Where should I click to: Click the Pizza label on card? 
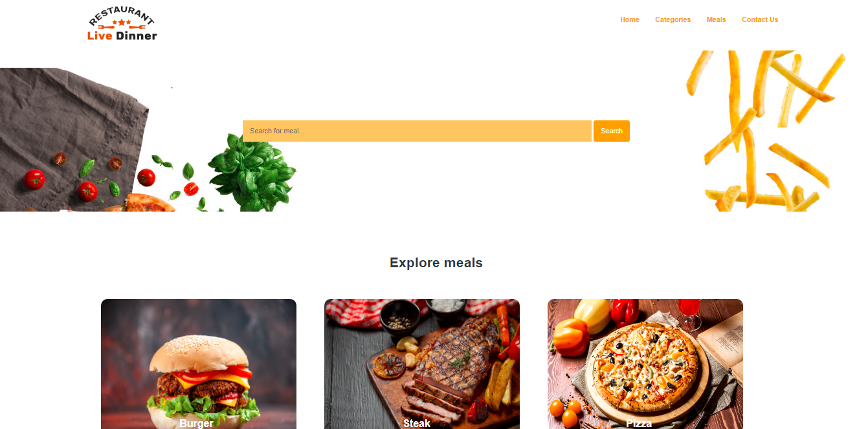point(639,423)
